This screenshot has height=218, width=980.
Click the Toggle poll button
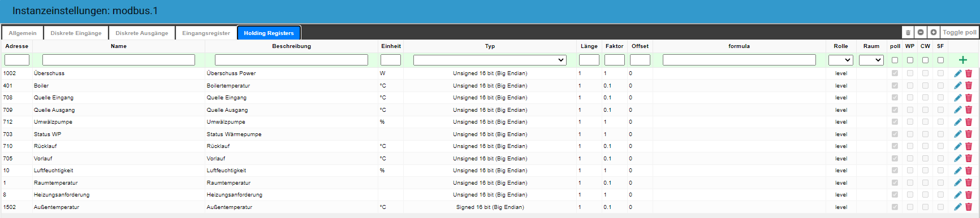(x=960, y=33)
